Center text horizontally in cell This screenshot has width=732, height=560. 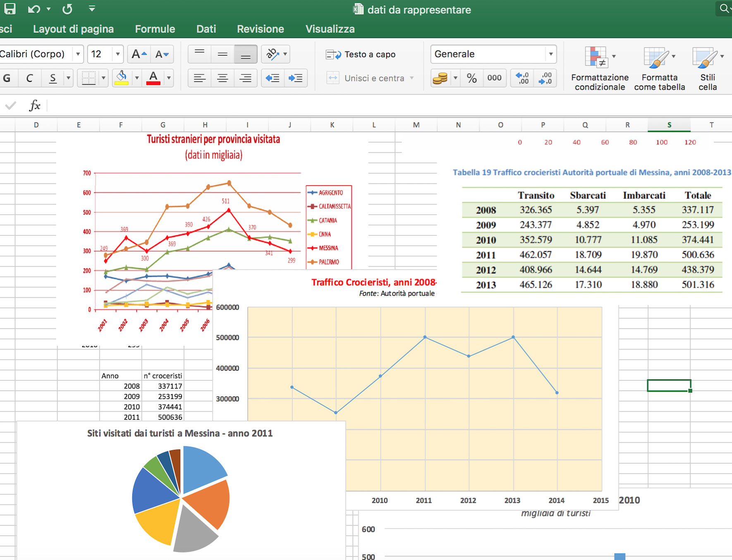click(222, 78)
